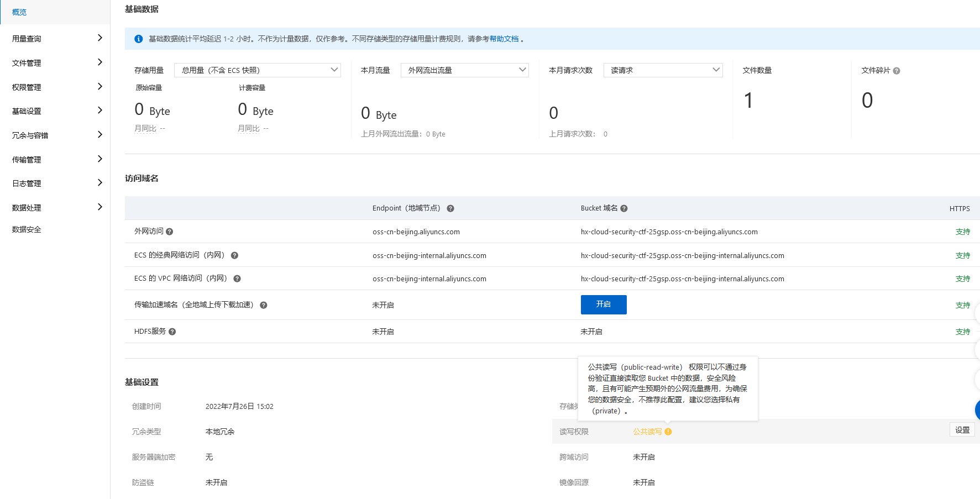Expand 冗余与容错 sidebar menu
The height and width of the screenshot is (499, 980).
pos(55,135)
